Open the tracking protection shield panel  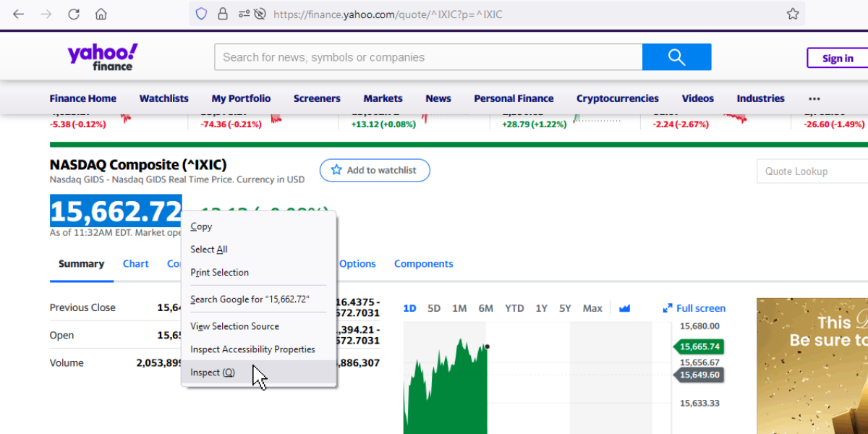pos(201,14)
